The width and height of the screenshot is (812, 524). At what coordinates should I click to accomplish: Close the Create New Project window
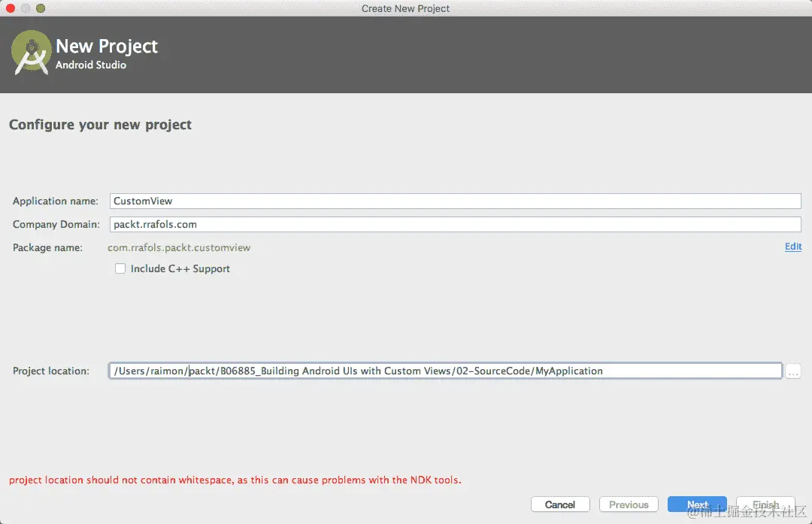tap(11, 8)
